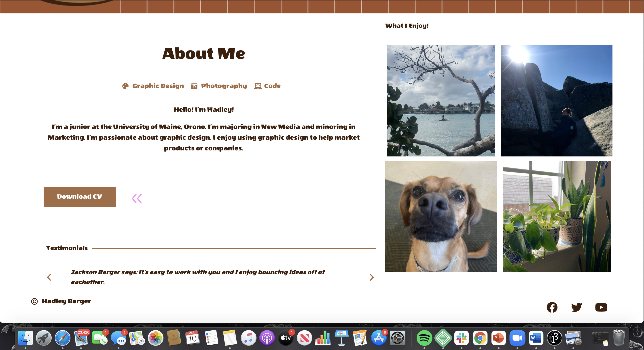Select the Code label

coord(272,86)
